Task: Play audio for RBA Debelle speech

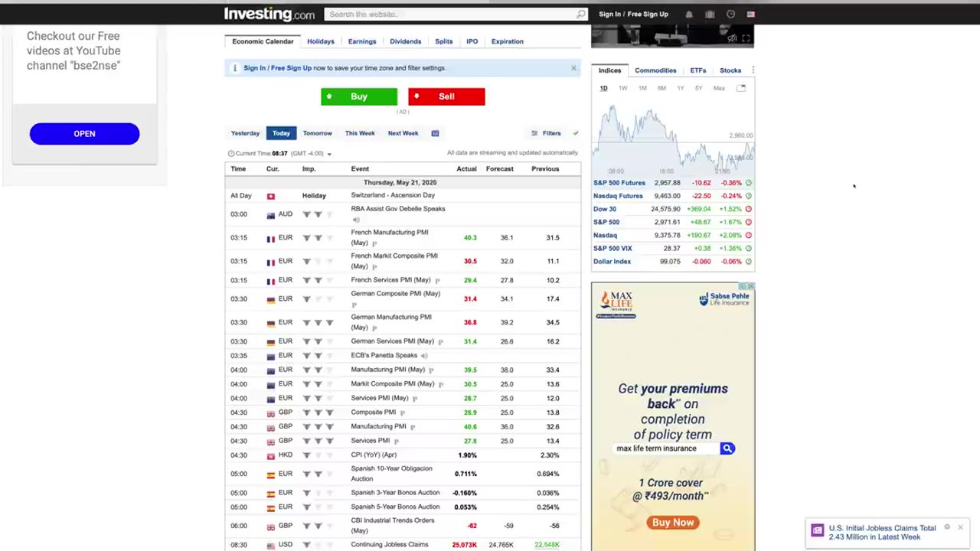Action: 355,220
